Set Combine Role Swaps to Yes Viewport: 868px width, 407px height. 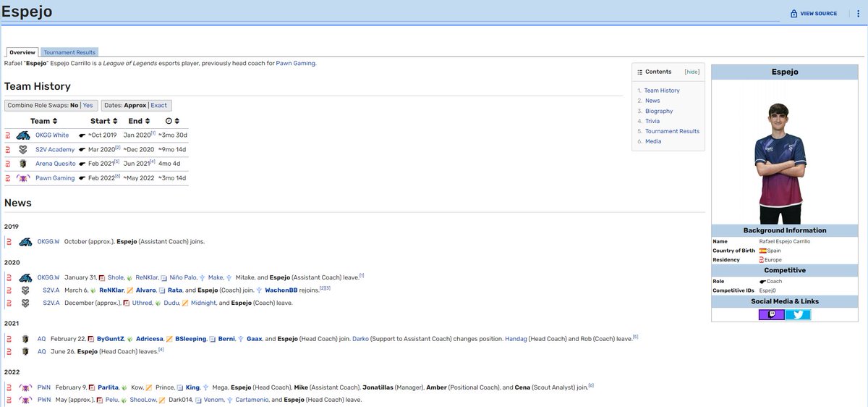coord(88,105)
